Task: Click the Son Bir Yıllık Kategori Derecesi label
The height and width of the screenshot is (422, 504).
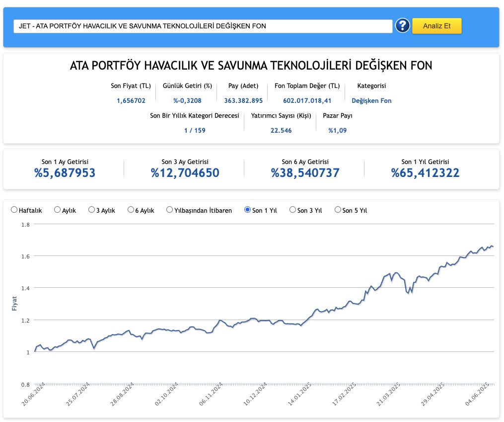Action: pos(195,116)
